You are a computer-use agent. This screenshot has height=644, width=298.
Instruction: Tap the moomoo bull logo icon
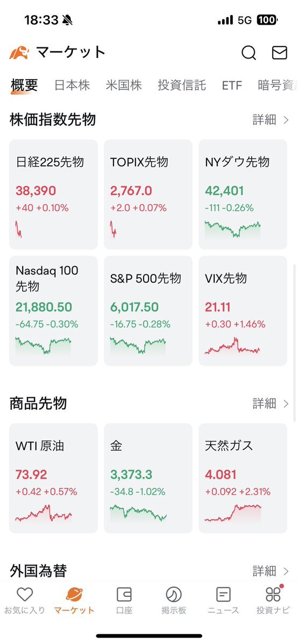point(19,53)
